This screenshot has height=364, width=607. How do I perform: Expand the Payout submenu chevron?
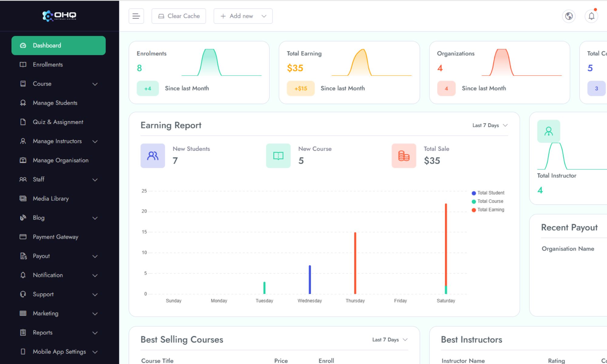[95, 256]
